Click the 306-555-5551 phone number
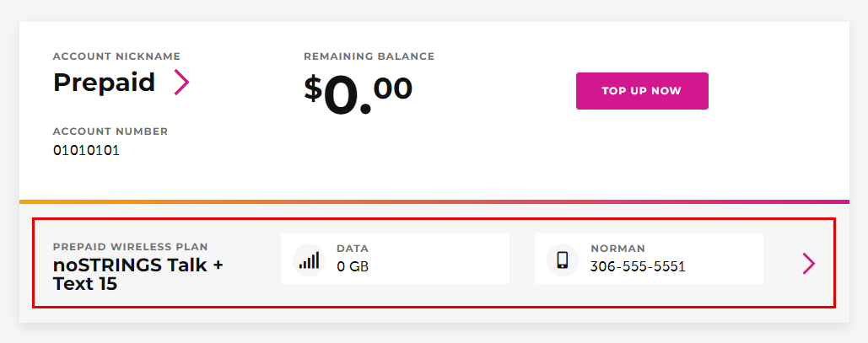Viewport: 868px width, 343px height. [638, 267]
